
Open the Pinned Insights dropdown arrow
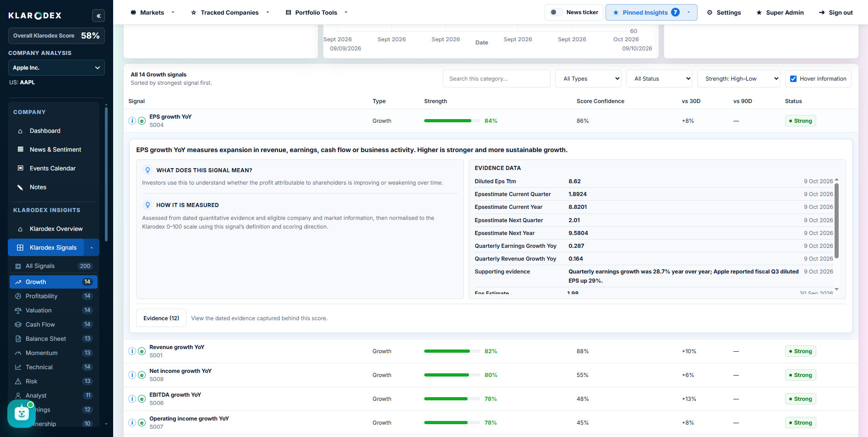pos(688,12)
